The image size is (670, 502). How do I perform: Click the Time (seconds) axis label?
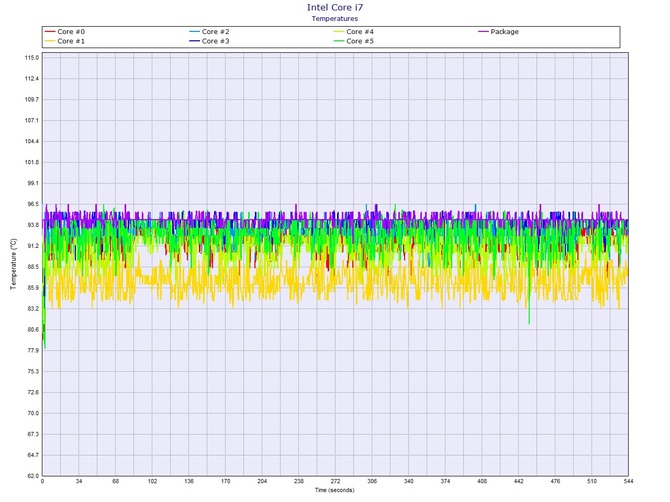[335, 490]
